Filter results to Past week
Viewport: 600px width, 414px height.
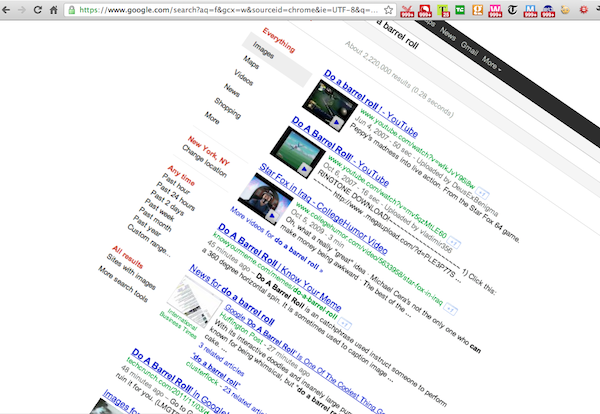(x=159, y=210)
